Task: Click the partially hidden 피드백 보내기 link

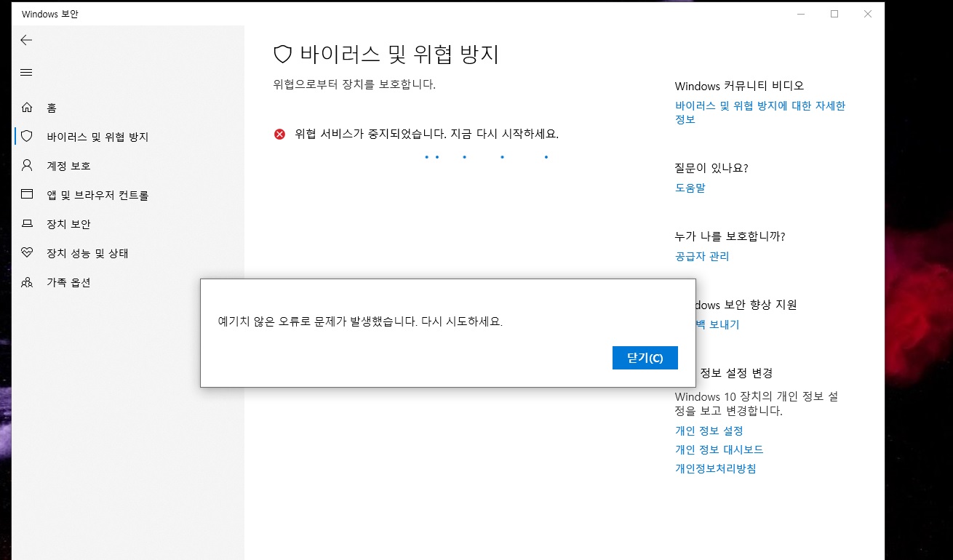Action: [x=717, y=324]
